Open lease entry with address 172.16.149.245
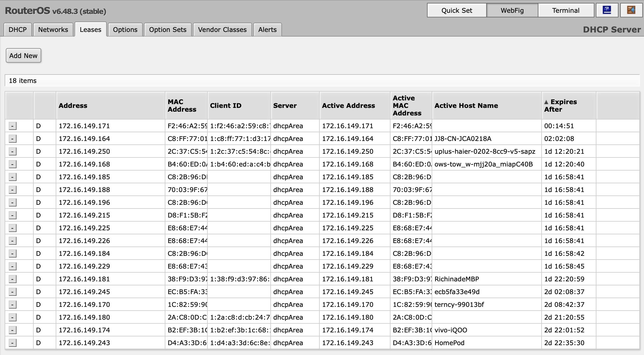This screenshot has height=355, width=644. pos(84,292)
